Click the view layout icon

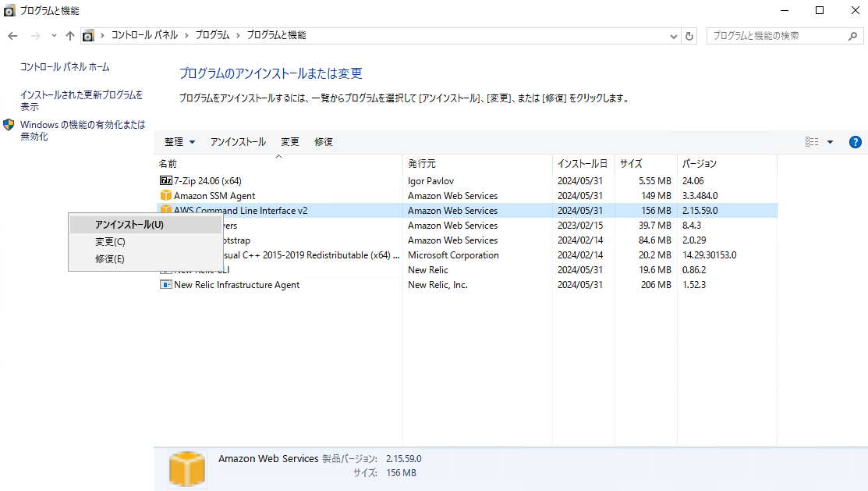coord(812,142)
